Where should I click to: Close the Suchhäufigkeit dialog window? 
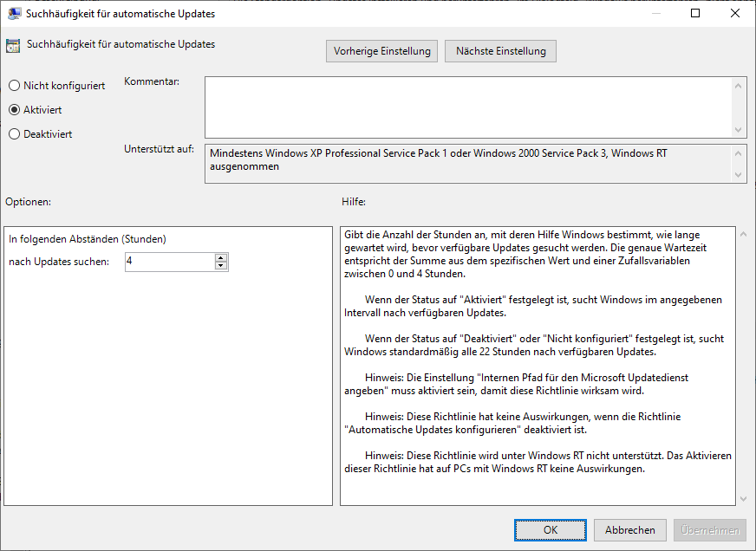point(735,13)
